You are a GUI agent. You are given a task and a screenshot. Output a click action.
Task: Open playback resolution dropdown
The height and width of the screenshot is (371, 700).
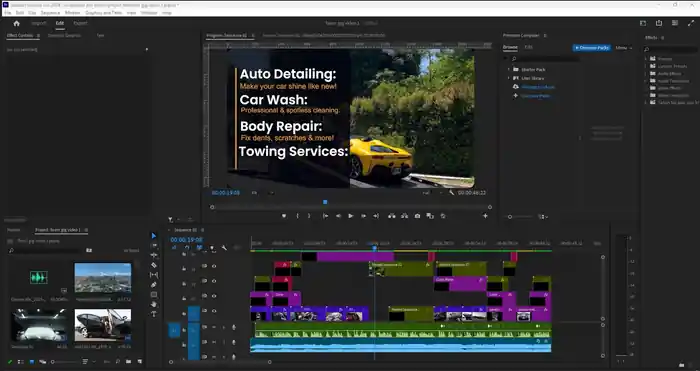[x=432, y=193]
